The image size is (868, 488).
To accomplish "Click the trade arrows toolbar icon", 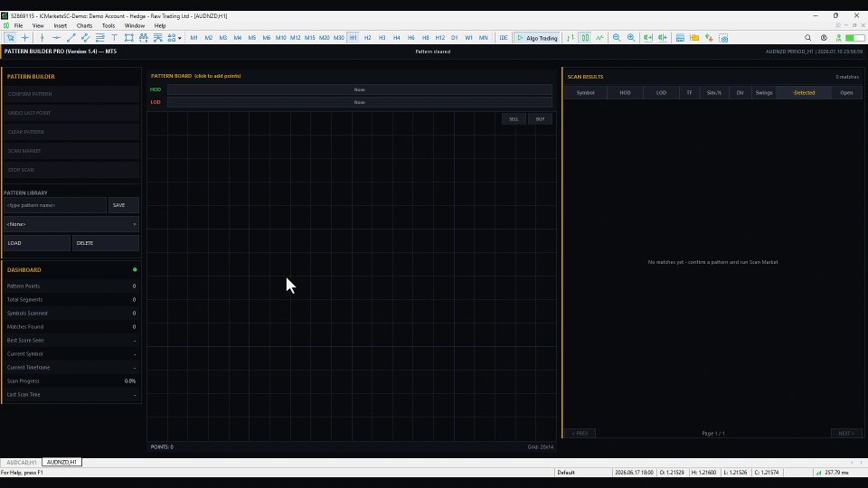I will pyautogui.click(x=709, y=38).
